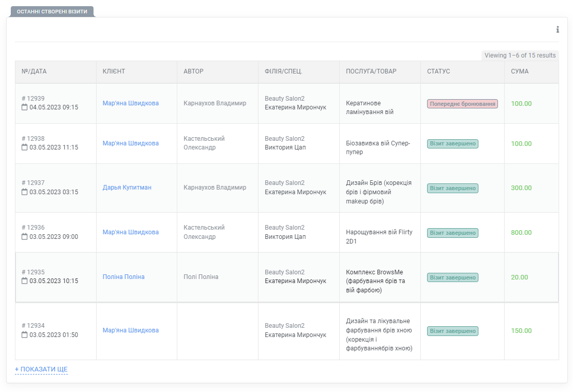Click calendar icon for visit 12938

tap(25, 147)
